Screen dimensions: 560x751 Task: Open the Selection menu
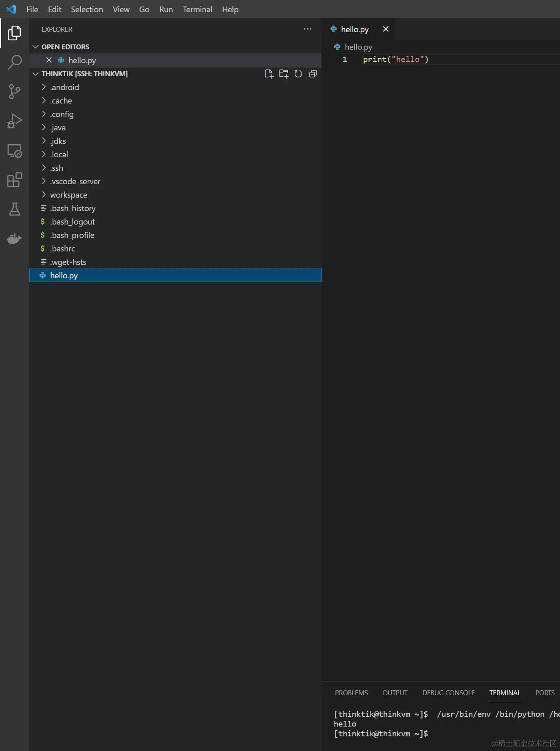click(87, 9)
